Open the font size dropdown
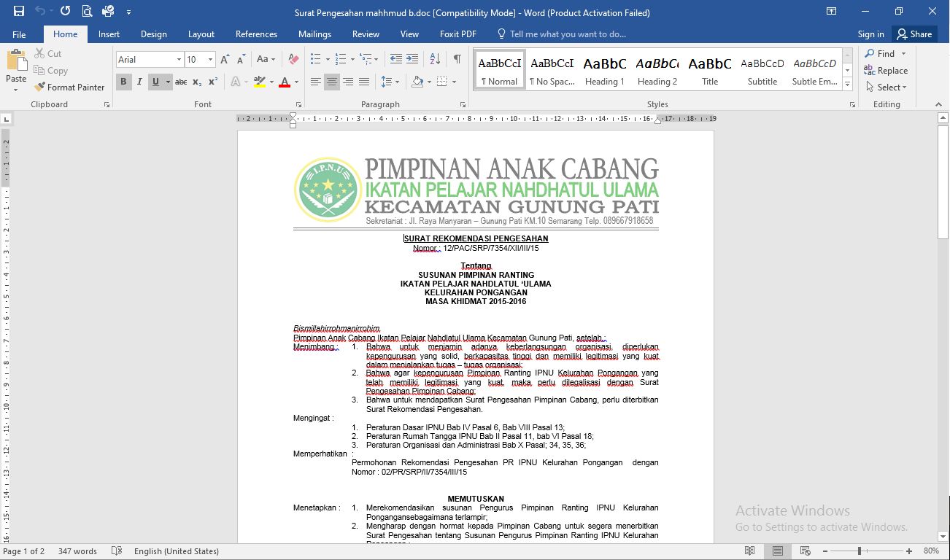This screenshot has width=950, height=560. (211, 60)
